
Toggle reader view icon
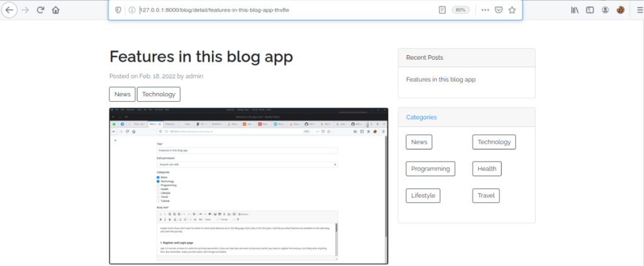point(442,10)
